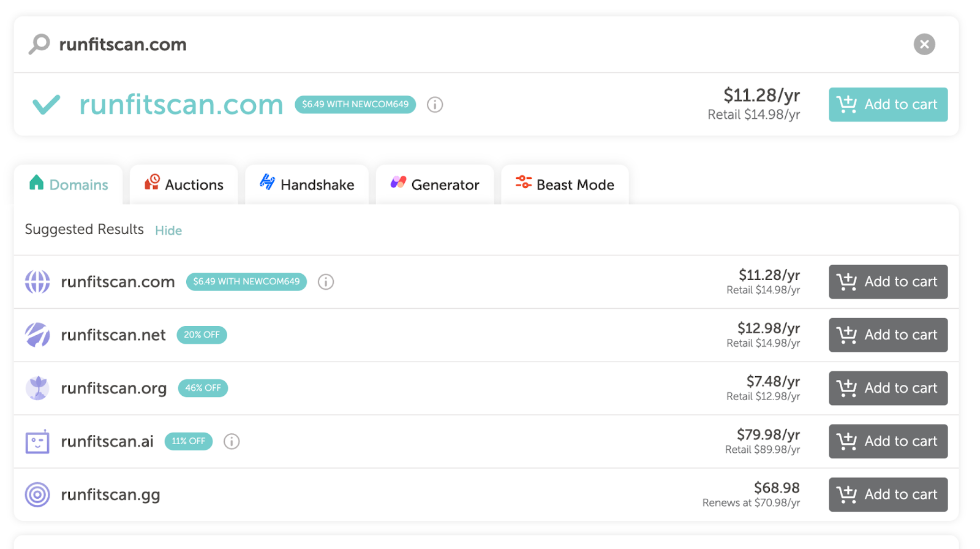Viewport: 980px width, 549px height.
Task: Click the $6.49 WITH NEWCOM649 promo badge at top
Action: 355,105
